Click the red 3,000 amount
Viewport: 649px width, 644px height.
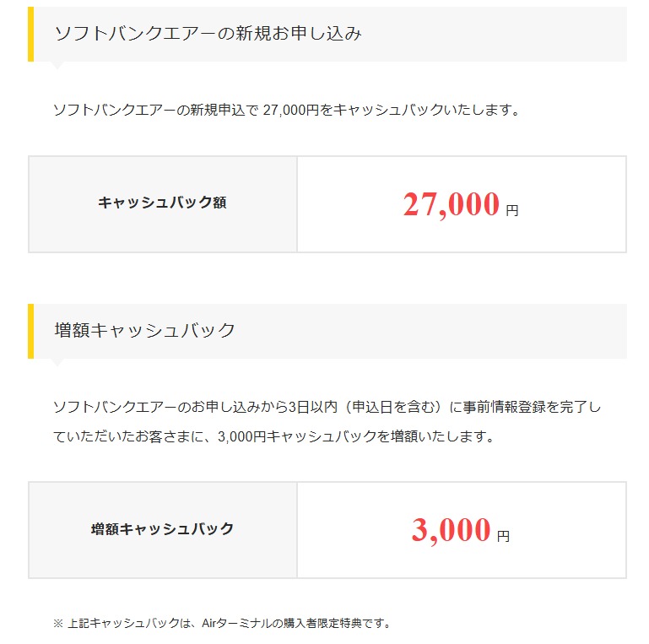pyautogui.click(x=451, y=530)
